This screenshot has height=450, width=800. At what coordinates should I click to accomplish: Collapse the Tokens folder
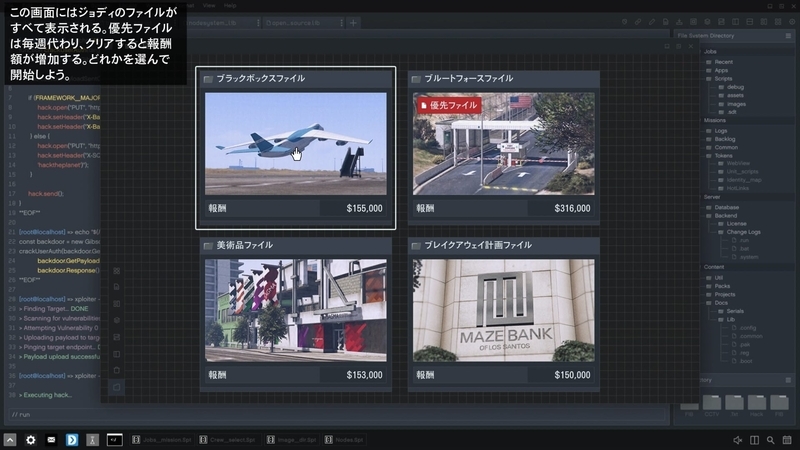coord(719,156)
